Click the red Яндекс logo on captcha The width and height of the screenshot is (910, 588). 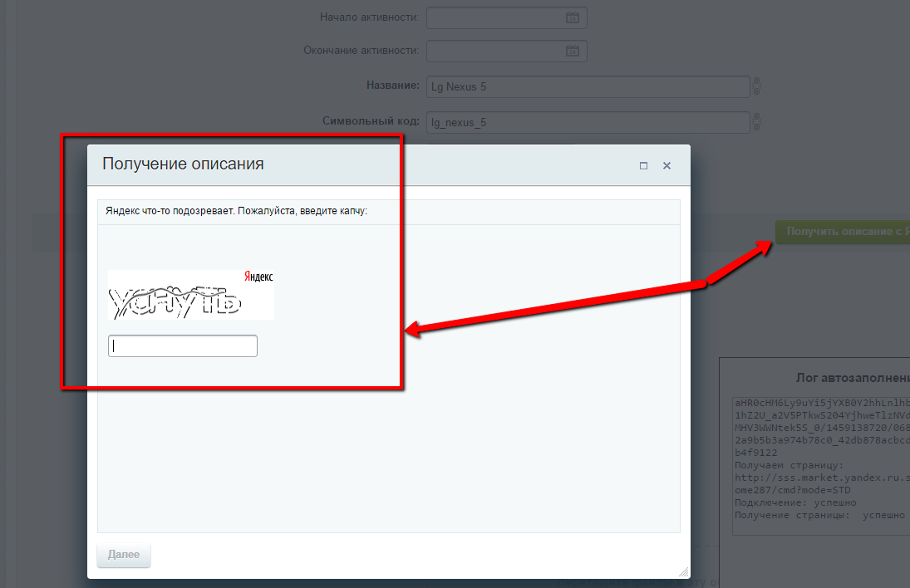pyautogui.click(x=258, y=277)
